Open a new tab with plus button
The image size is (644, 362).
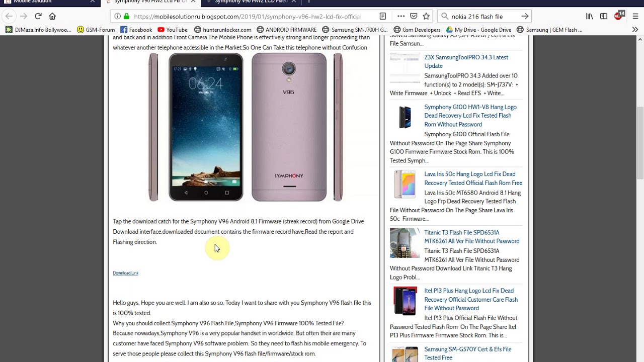coord(309,2)
